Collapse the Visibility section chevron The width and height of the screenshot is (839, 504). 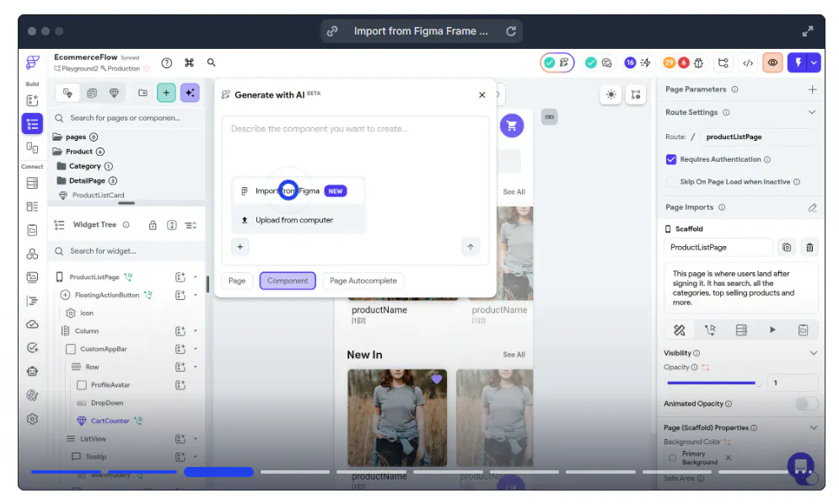click(814, 353)
